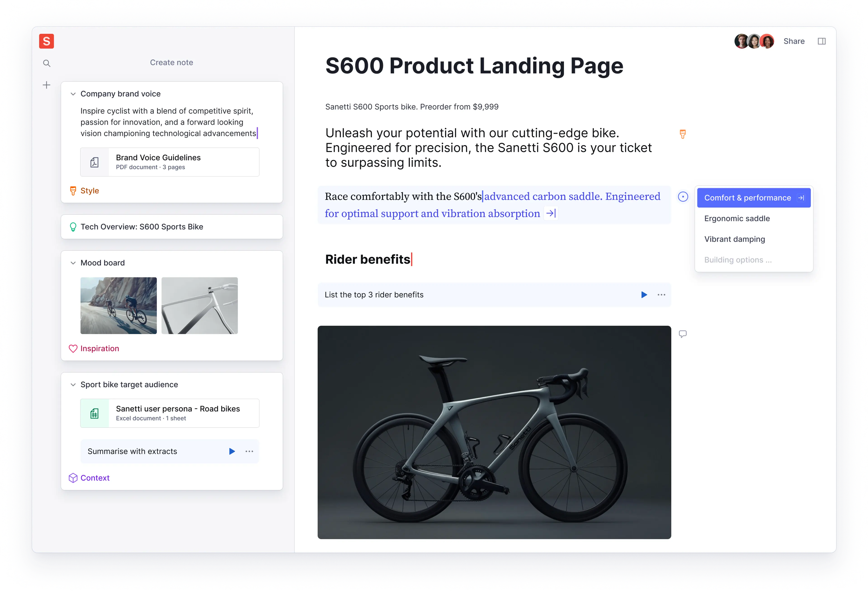The image size is (868, 591).
Task: Click the green Excel spreadsheet icon
Action: (94, 413)
